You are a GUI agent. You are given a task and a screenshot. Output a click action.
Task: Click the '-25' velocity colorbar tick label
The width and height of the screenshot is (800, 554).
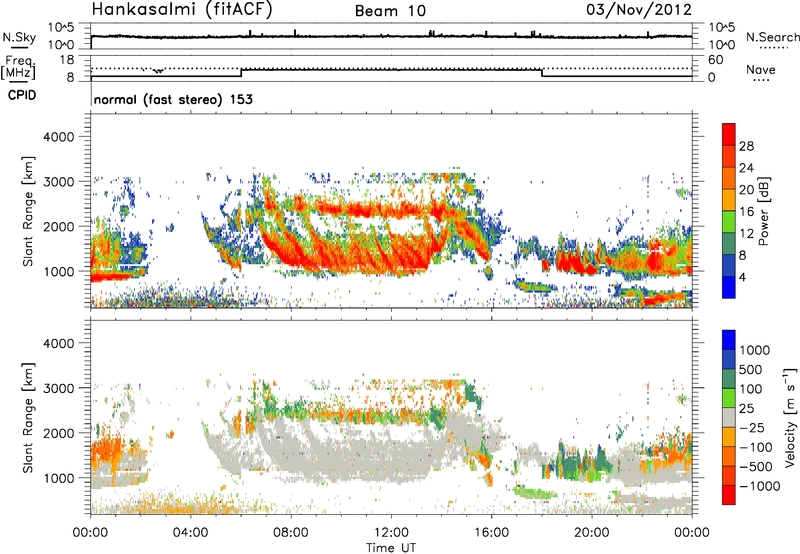pyautogui.click(x=753, y=427)
